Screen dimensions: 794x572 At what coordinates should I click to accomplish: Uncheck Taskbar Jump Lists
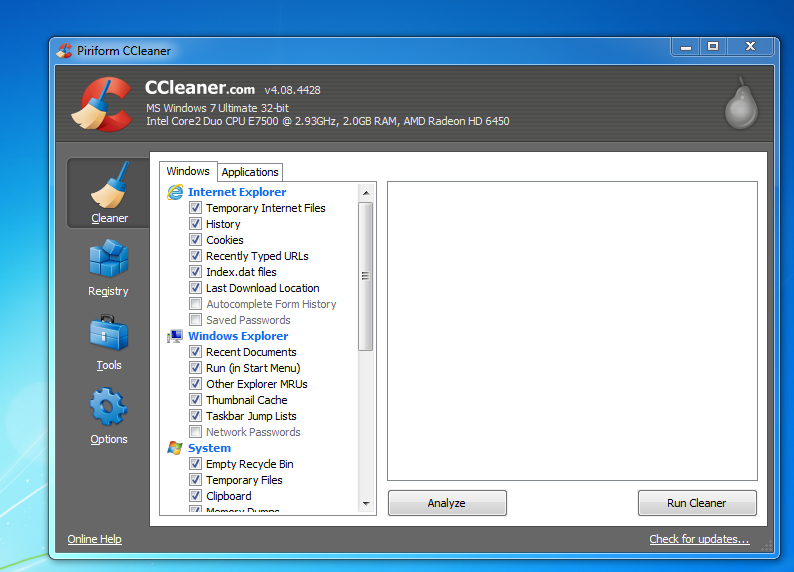coord(195,416)
